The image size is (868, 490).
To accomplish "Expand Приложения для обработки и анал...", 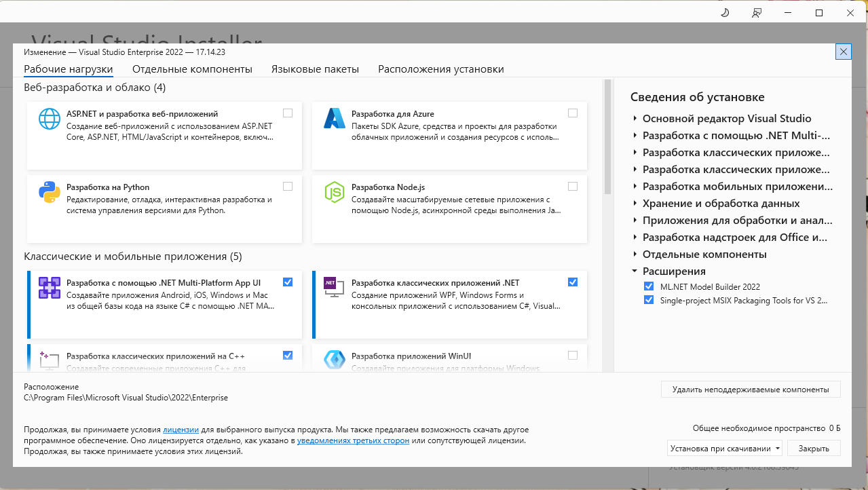I will [x=635, y=220].
